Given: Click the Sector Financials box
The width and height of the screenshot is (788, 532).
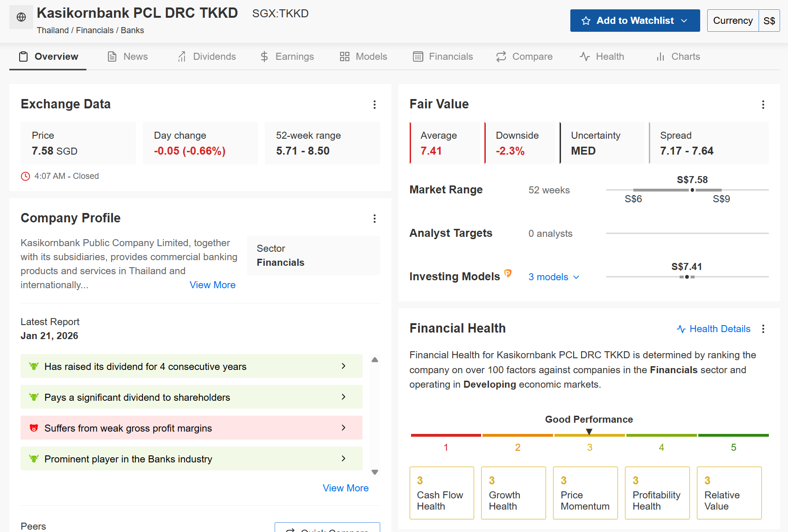Looking at the screenshot, I should pos(314,255).
